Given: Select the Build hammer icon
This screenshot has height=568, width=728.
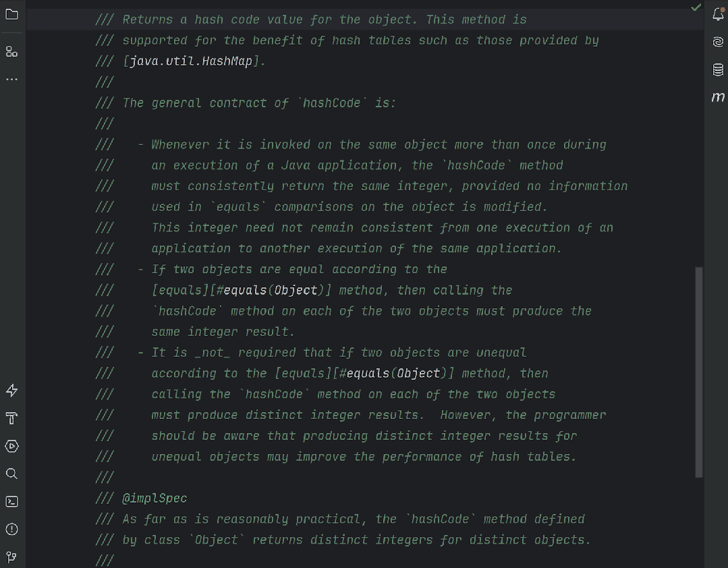Looking at the screenshot, I should click(x=11, y=418).
